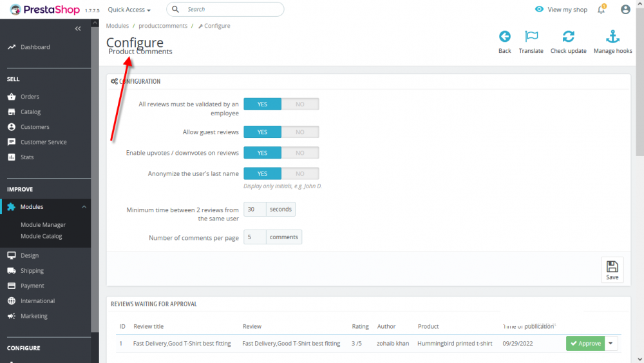This screenshot has width=644, height=363.
Task: Click the View my shop eye icon
Action: point(539,9)
